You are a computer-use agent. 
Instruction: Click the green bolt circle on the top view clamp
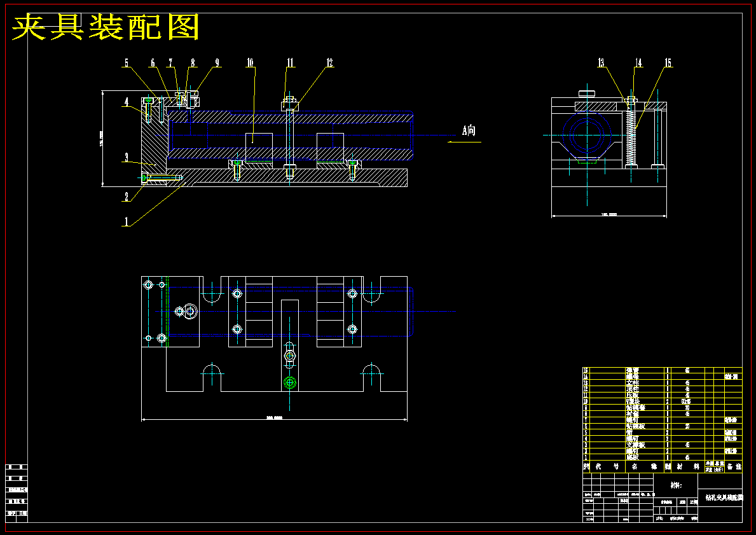click(x=289, y=383)
